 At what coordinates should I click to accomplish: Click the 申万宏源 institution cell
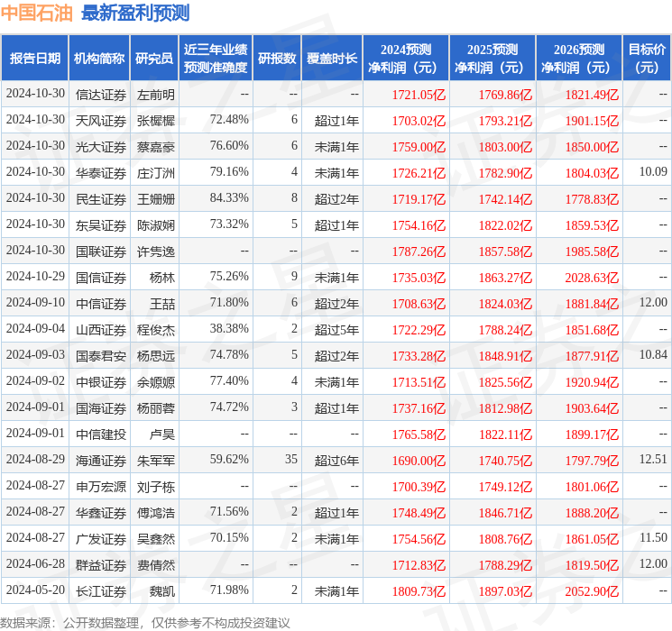click(101, 487)
